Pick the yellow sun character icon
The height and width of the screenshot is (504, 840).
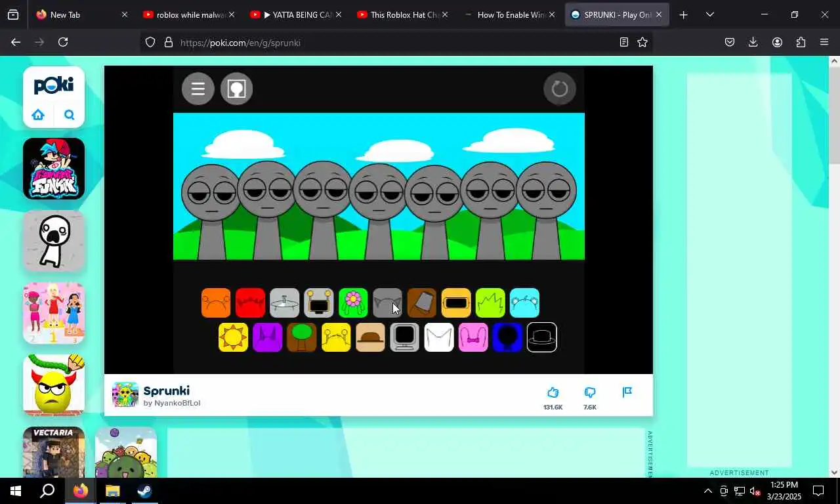(x=233, y=337)
